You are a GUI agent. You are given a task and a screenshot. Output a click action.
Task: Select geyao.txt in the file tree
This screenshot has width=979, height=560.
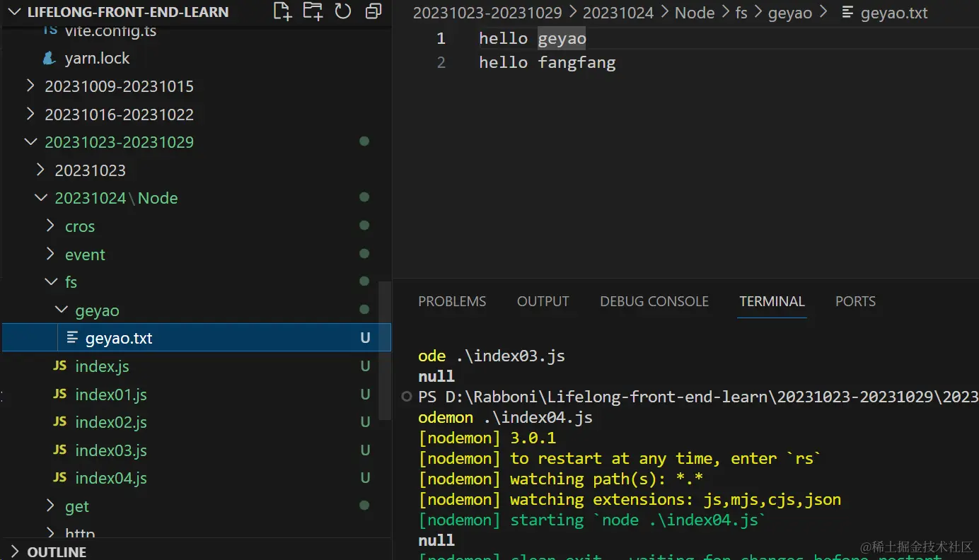click(x=197, y=338)
